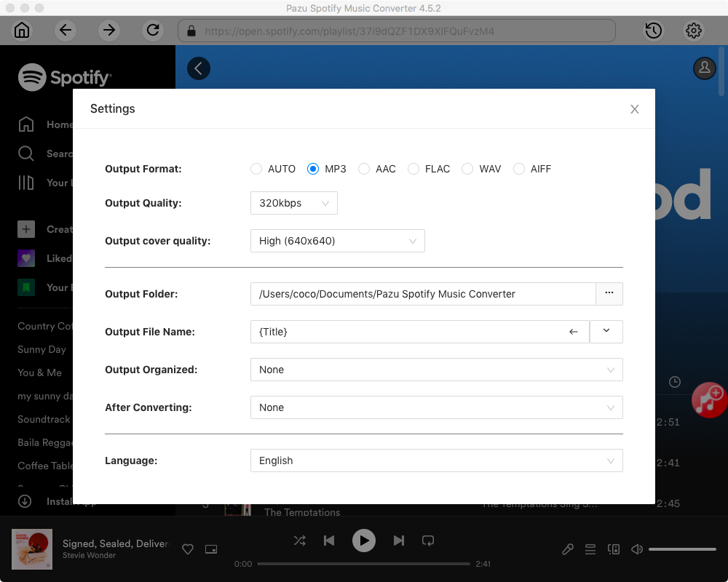Select WAV output format
The image size is (728, 582).
[467, 169]
